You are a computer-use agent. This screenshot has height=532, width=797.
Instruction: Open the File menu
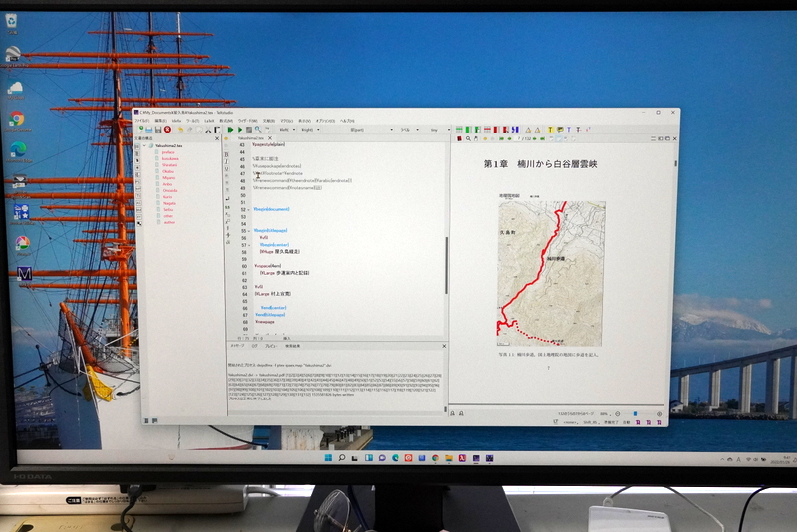tap(141, 121)
